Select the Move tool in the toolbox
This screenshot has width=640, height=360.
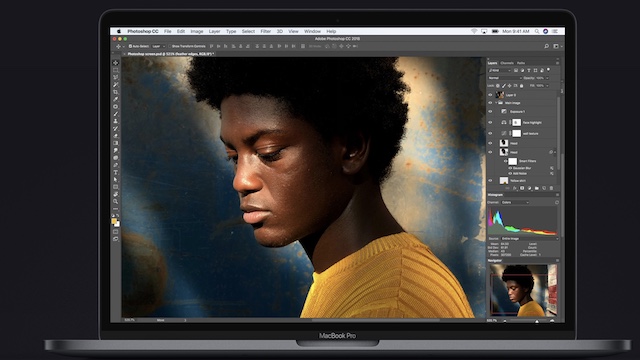(x=116, y=62)
